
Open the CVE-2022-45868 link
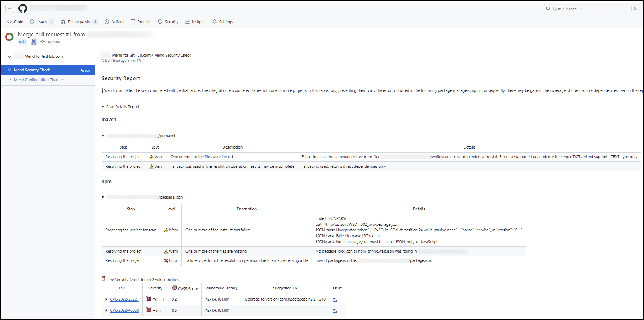(124, 310)
